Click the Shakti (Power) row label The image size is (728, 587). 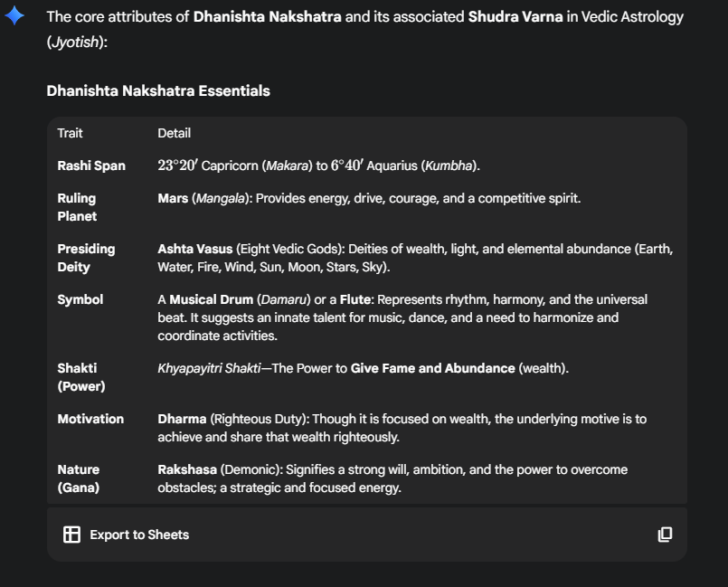tap(81, 377)
